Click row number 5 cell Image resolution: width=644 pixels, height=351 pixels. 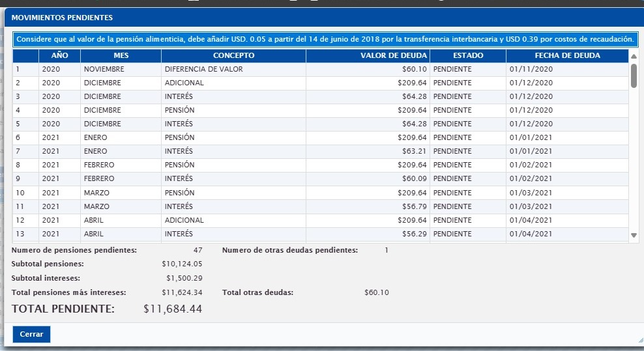coord(25,124)
